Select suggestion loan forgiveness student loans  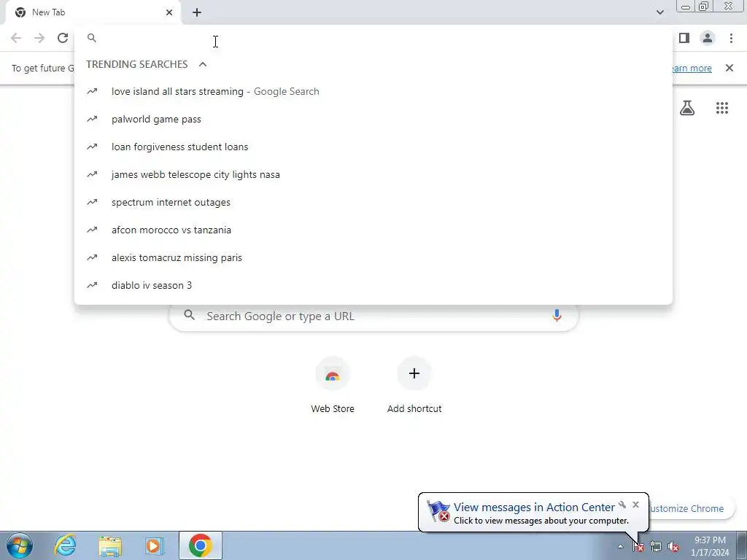coord(373,147)
